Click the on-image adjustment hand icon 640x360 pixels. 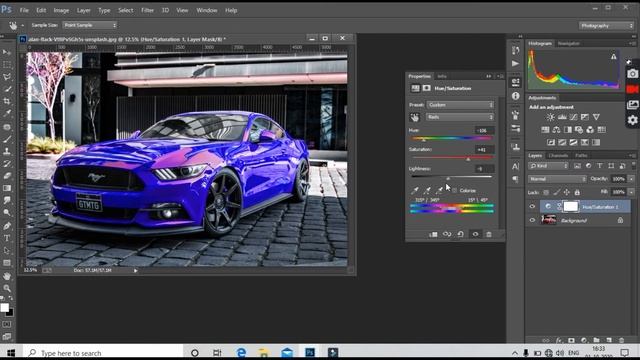click(415, 118)
